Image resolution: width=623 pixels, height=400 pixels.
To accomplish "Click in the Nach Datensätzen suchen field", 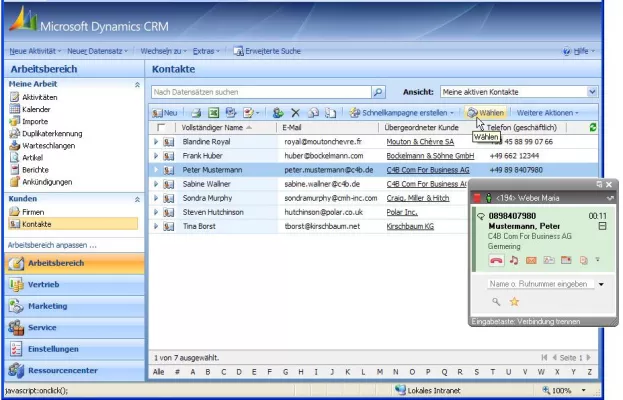I will click(x=261, y=92).
